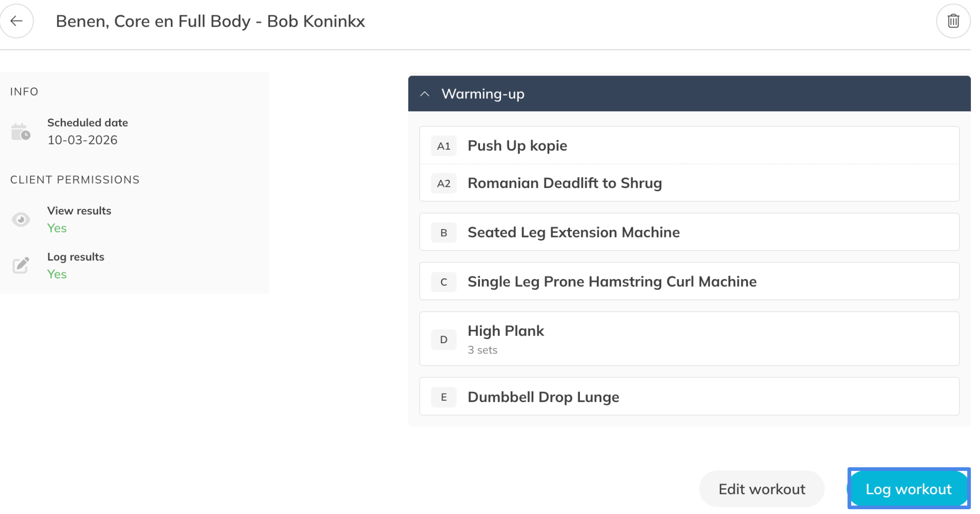Open Romanian Deadlift to Shrug exercise

[565, 183]
